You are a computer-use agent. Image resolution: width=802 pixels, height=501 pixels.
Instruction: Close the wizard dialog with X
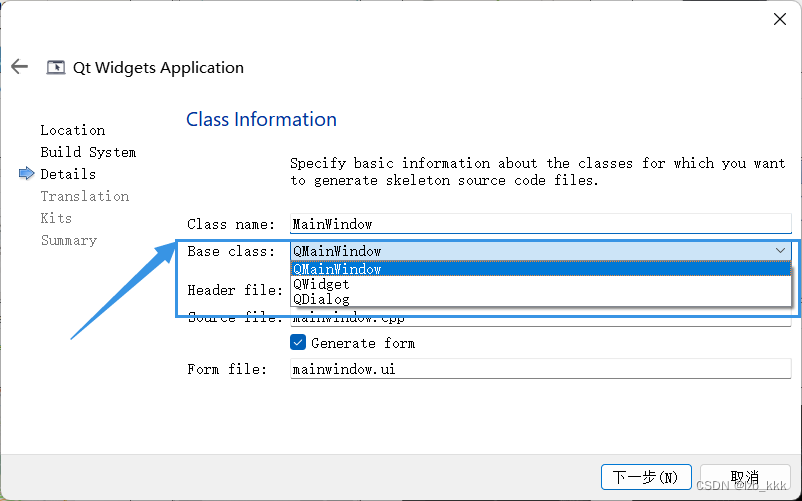tap(779, 19)
